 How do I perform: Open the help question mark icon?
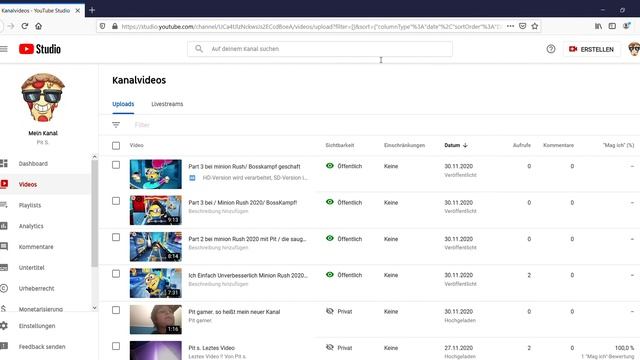click(x=551, y=49)
